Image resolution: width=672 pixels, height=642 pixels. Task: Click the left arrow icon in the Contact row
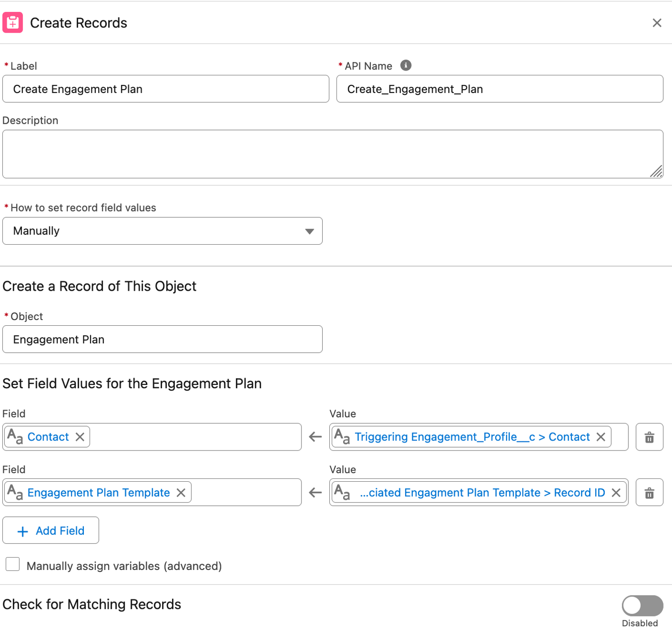click(x=316, y=437)
